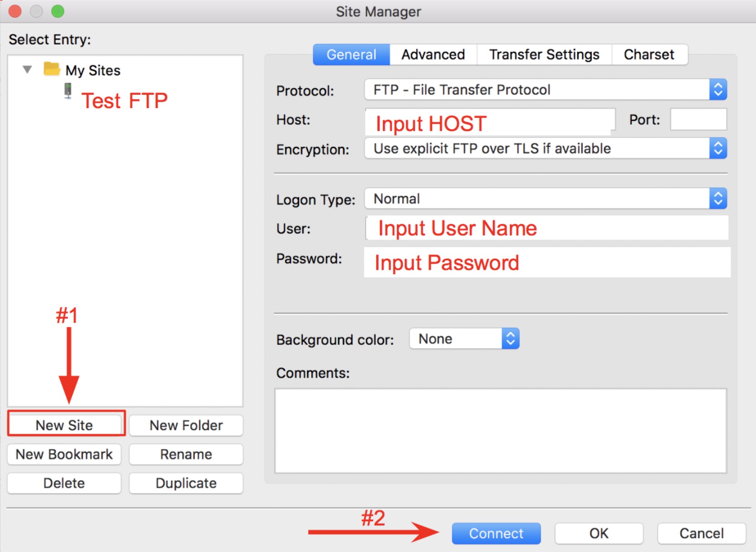Select the General tab
This screenshot has height=552, width=756.
[x=351, y=54]
